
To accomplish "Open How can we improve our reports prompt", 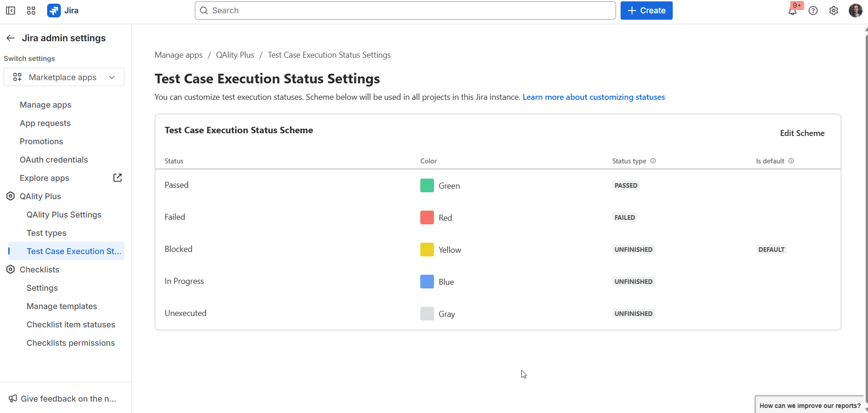I will (x=809, y=405).
